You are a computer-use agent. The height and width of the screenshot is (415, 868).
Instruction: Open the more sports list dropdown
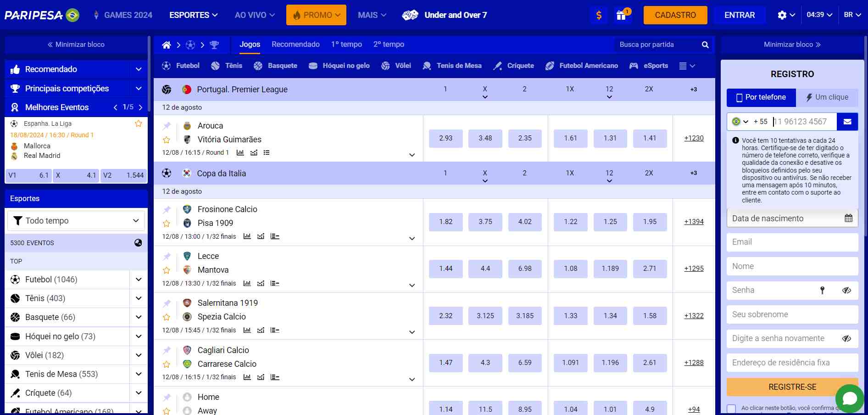click(x=687, y=66)
